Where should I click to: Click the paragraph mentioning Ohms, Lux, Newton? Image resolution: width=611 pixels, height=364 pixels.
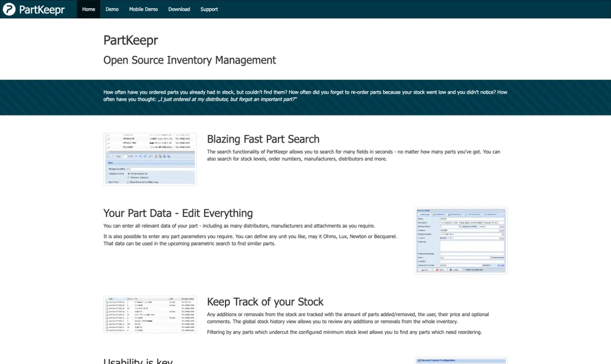tap(250, 240)
